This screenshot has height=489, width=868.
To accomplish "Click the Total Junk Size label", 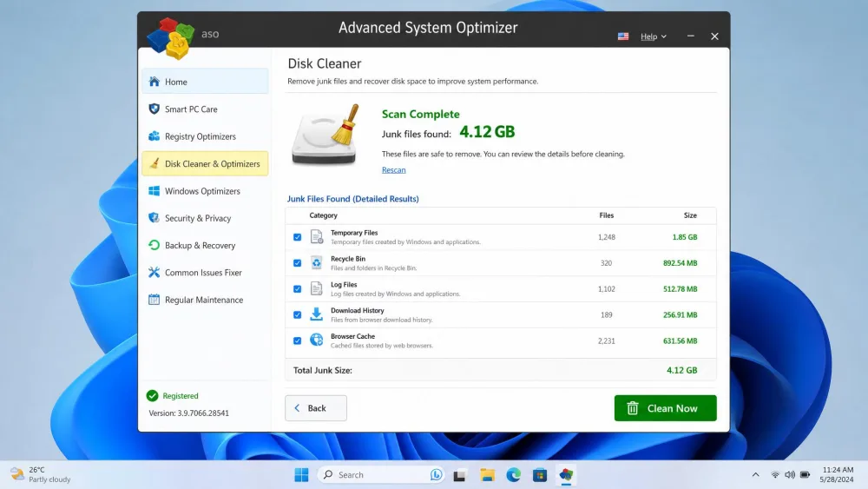I will point(323,371).
